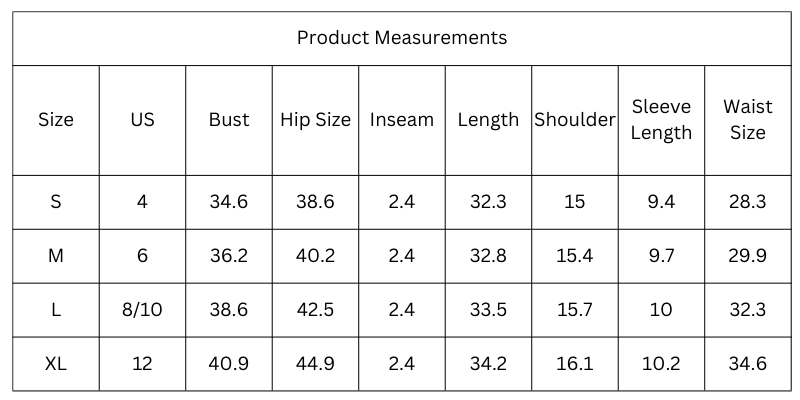
Task: Click the bust value 34.6 for size S
Action: click(x=229, y=203)
